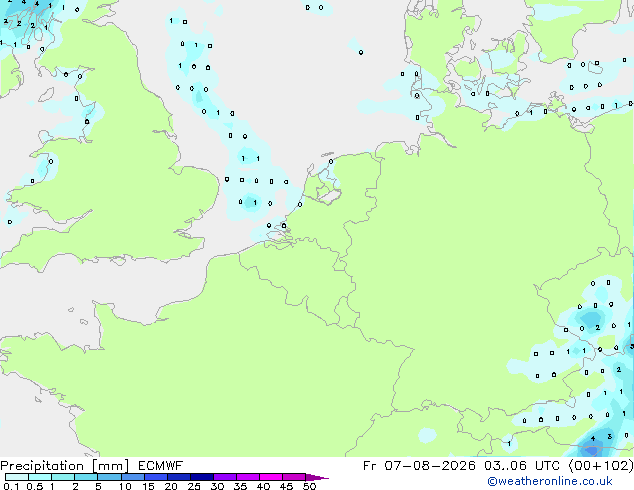The height and width of the screenshot is (490, 634).
Task: Click the legend label '20'
Action: pos(171,486)
